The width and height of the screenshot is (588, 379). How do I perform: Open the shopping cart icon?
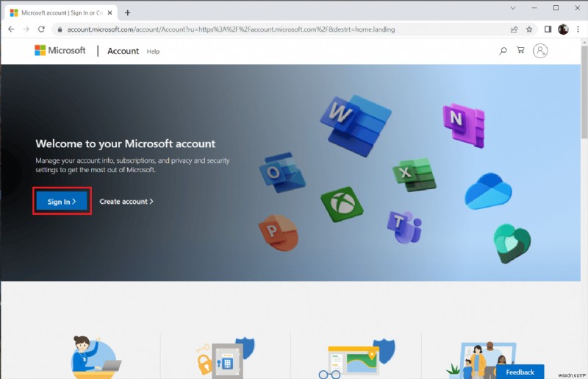tap(520, 50)
